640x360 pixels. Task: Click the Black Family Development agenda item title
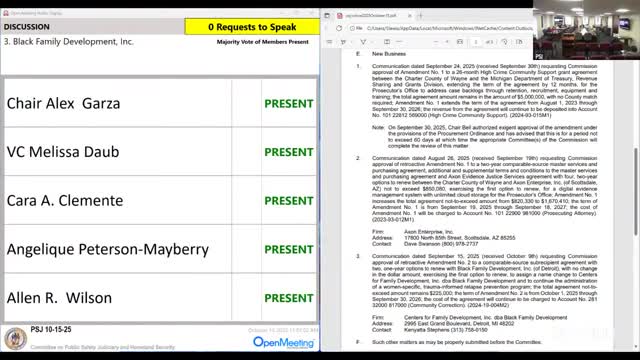(69, 42)
